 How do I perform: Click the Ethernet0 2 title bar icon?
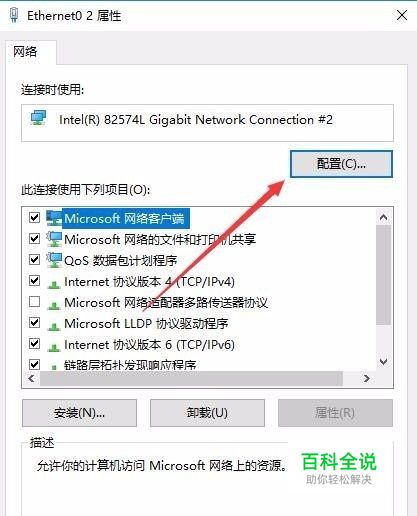[14, 15]
